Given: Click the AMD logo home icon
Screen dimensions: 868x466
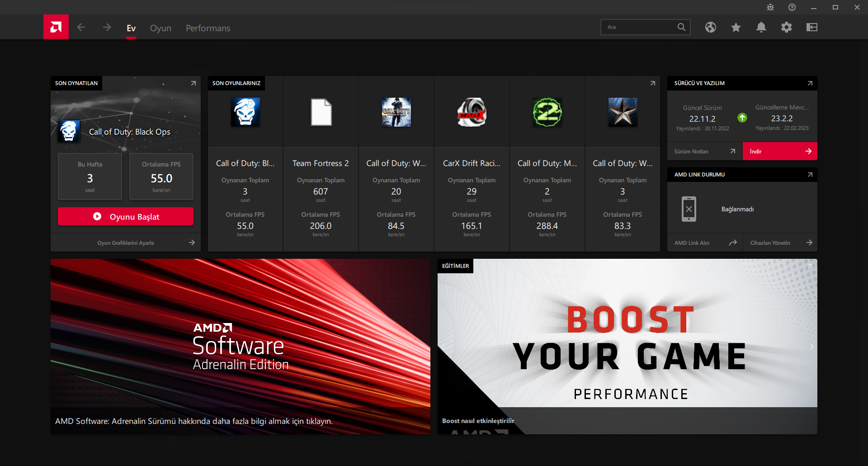Looking at the screenshot, I should (56, 27).
